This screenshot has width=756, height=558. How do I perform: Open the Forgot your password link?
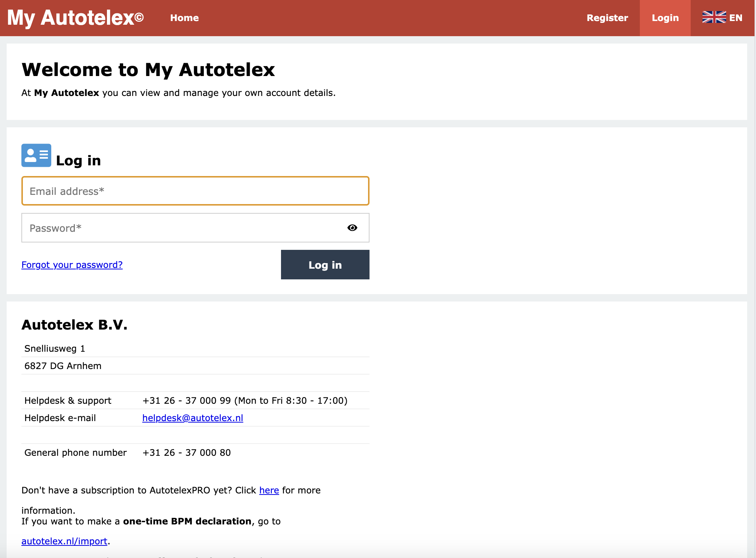coord(72,265)
